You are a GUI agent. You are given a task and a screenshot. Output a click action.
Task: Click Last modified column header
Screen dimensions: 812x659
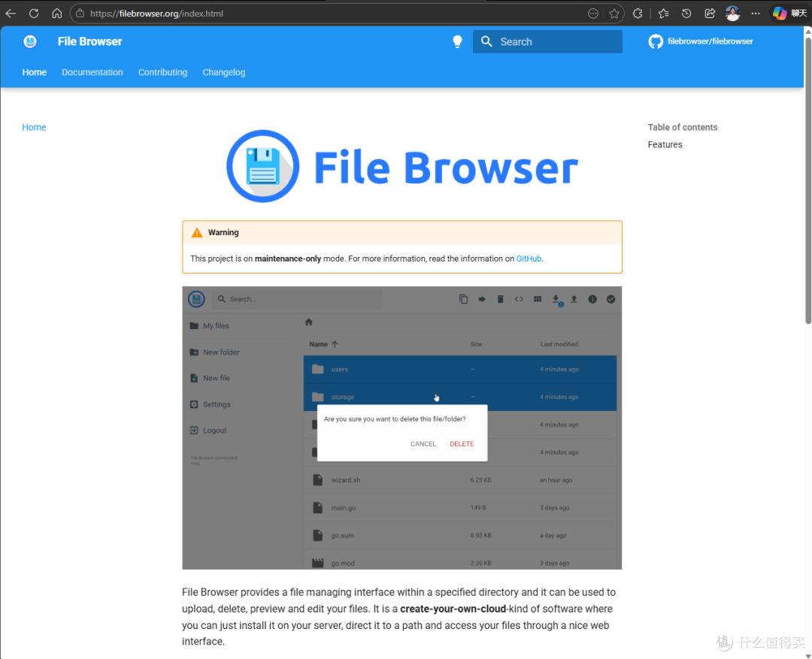pyautogui.click(x=559, y=344)
